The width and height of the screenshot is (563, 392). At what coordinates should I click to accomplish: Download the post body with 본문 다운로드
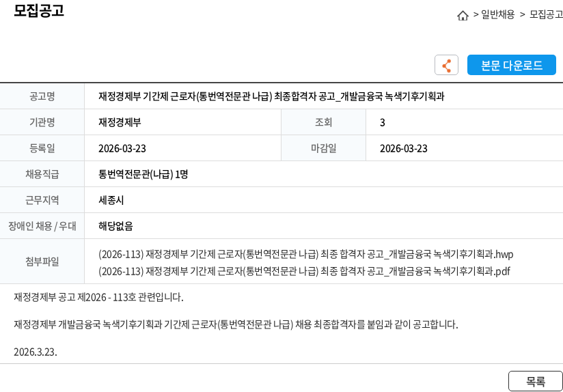tap(511, 65)
